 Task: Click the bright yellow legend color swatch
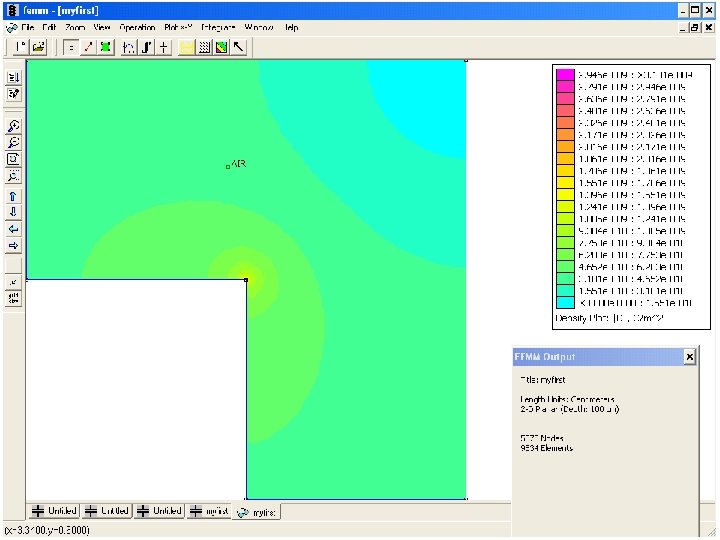coord(565,183)
